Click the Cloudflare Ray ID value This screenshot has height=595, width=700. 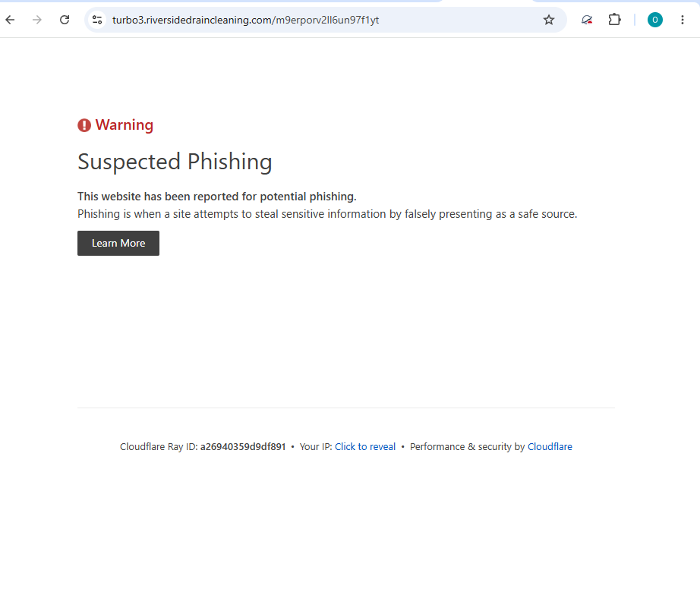click(x=243, y=447)
